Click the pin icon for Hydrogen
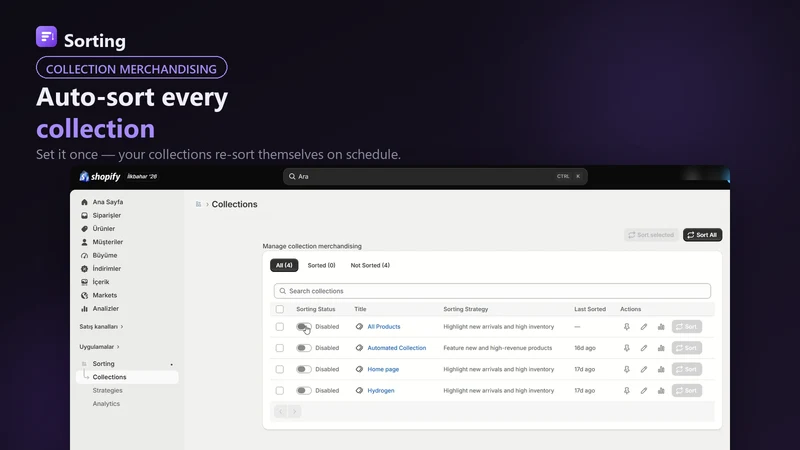Viewport: 800px width, 450px height. pos(627,391)
